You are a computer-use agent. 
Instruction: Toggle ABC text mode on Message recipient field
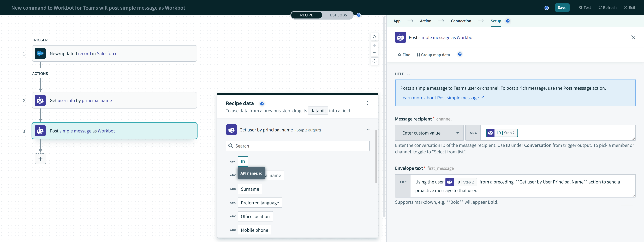(x=473, y=133)
